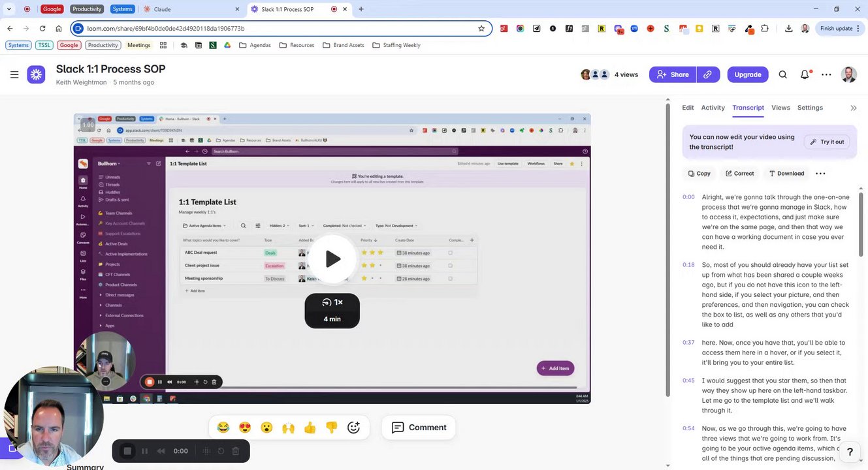Open the Views tab

[780, 108]
